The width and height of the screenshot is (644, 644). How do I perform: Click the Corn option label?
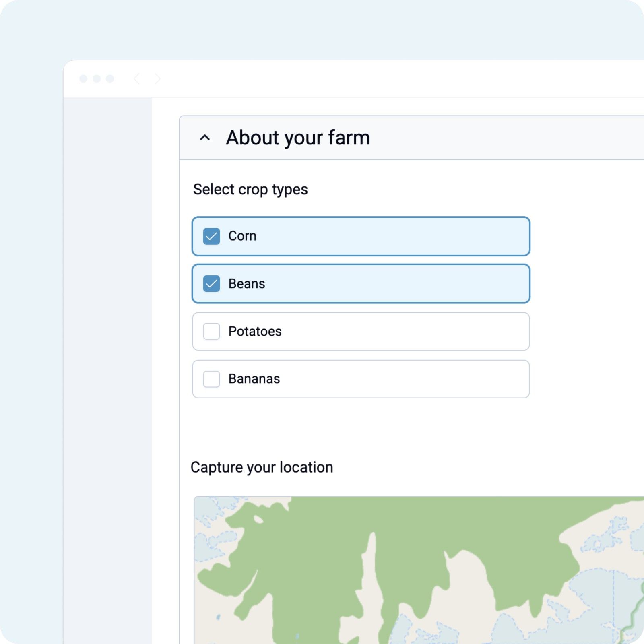pos(242,236)
